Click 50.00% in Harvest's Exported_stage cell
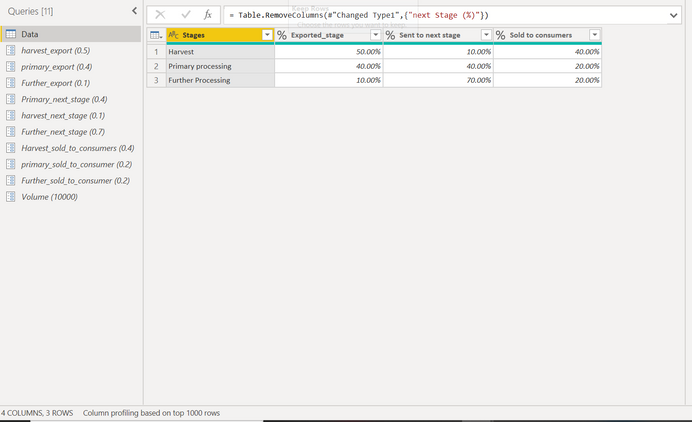 click(x=329, y=52)
